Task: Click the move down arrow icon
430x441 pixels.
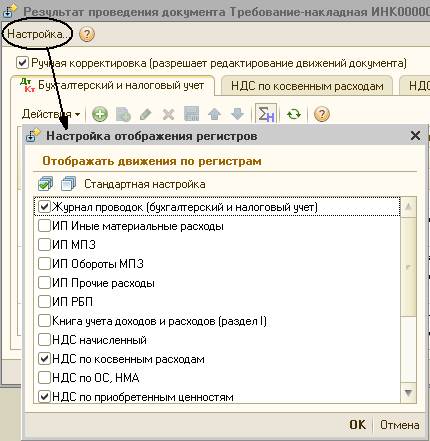Action: [237, 114]
